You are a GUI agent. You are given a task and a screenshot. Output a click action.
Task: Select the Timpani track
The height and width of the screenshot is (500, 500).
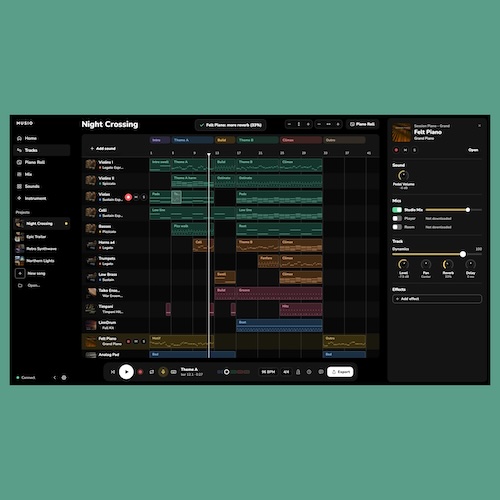(115, 309)
